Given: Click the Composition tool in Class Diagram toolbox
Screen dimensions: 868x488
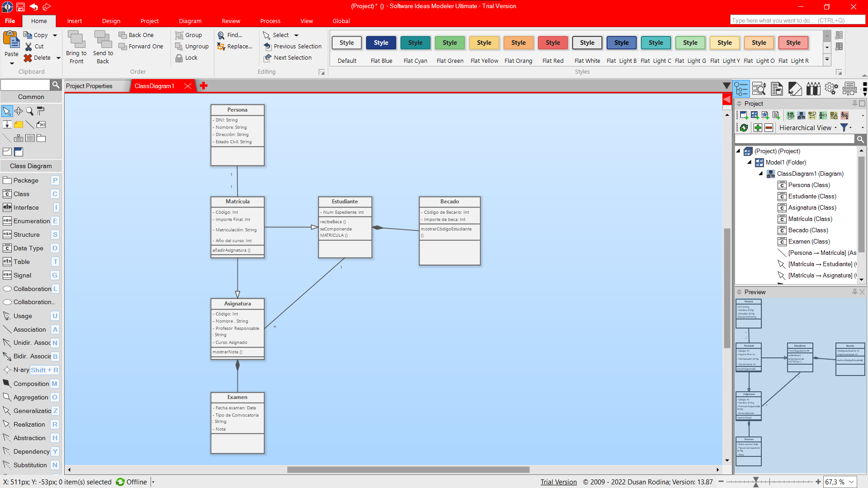Looking at the screenshot, I should coord(31,384).
